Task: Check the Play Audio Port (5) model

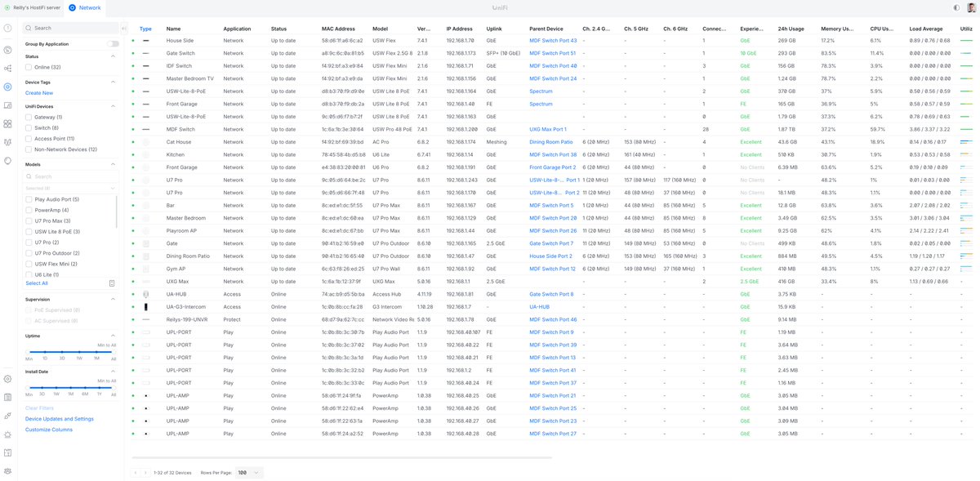Action: 29,199
